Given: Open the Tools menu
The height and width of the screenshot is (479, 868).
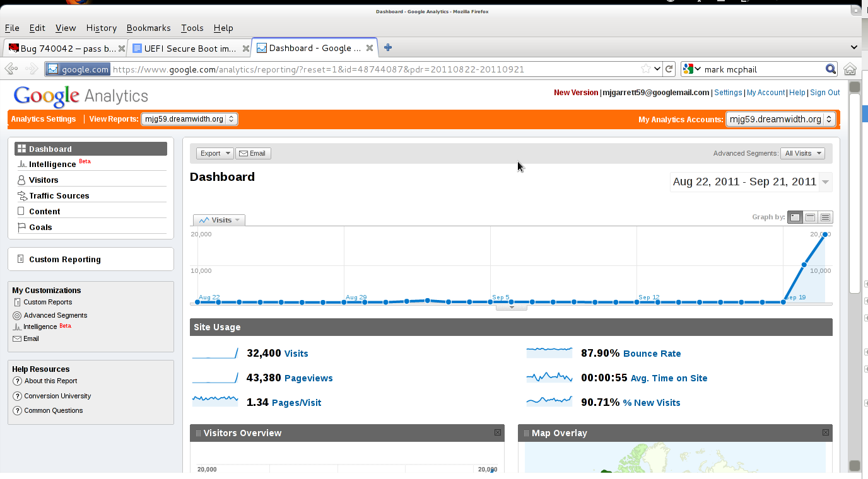Looking at the screenshot, I should point(192,28).
